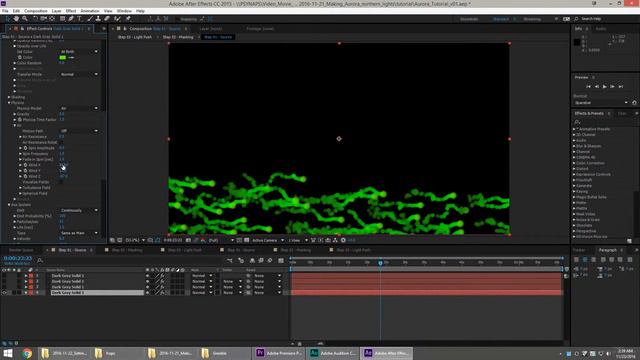This screenshot has width=640, height=360.
Task: Toggle stopwatch for Wind X property
Action: tap(25, 165)
